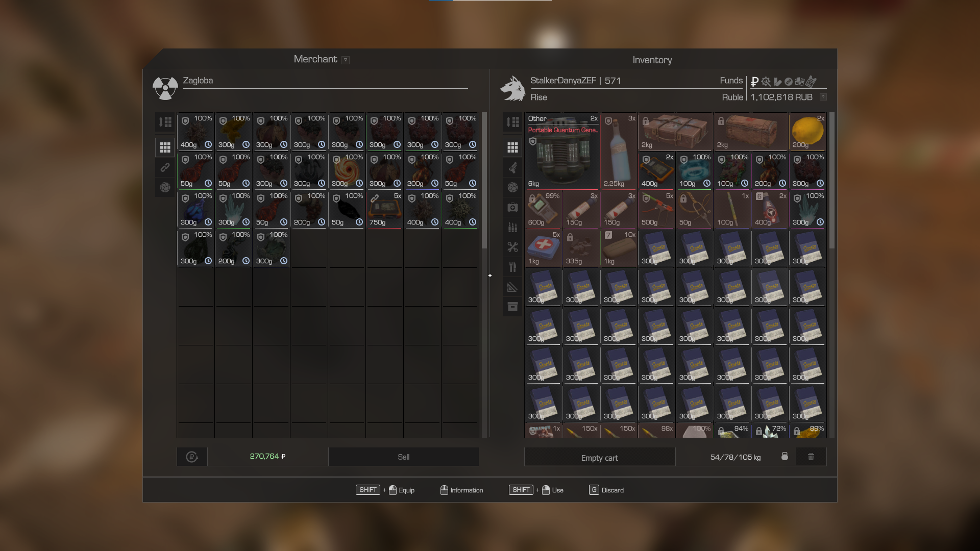Filter inventory by artifacts icon
980x551 pixels.
[512, 187]
